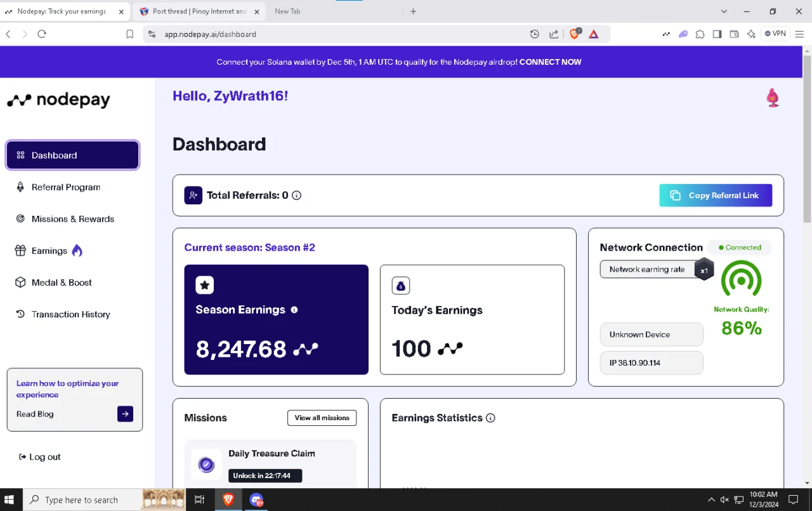The height and width of the screenshot is (511, 812).
Task: Open the network icon in system tray
Action: [738, 500]
